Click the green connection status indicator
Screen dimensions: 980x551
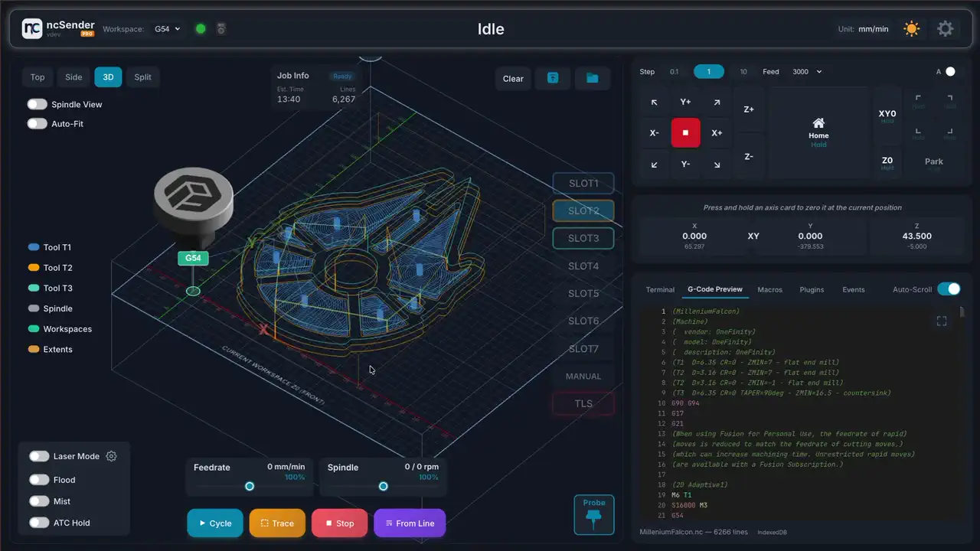point(201,29)
